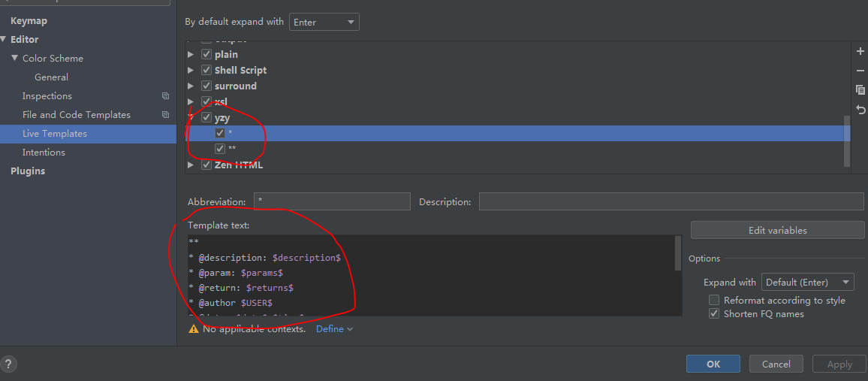Click the template list vertical scrollbar

(x=846, y=141)
